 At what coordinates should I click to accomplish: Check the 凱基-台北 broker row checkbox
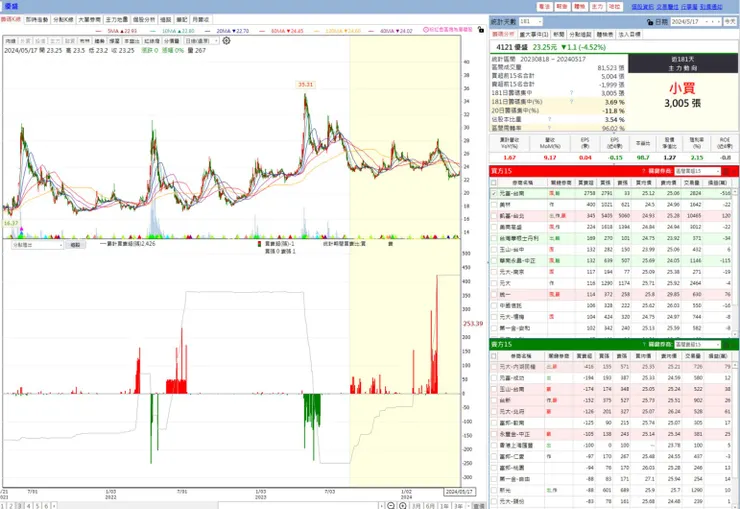click(x=494, y=216)
